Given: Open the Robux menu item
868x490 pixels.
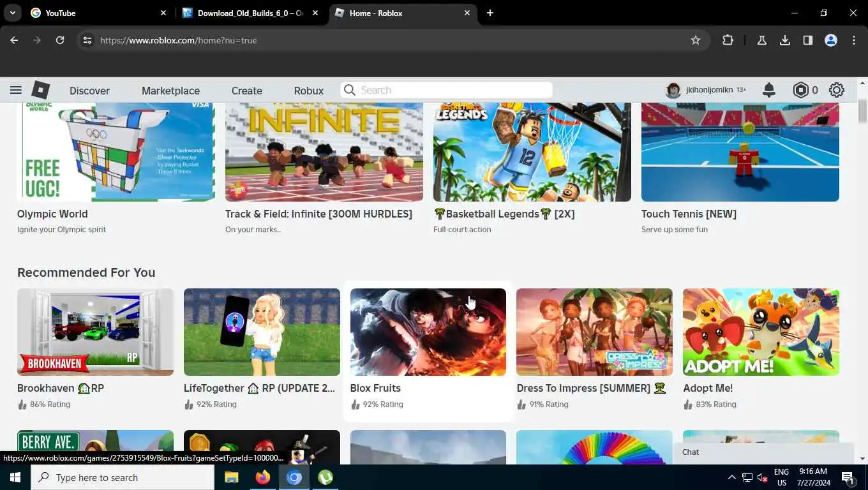Looking at the screenshot, I should point(309,91).
